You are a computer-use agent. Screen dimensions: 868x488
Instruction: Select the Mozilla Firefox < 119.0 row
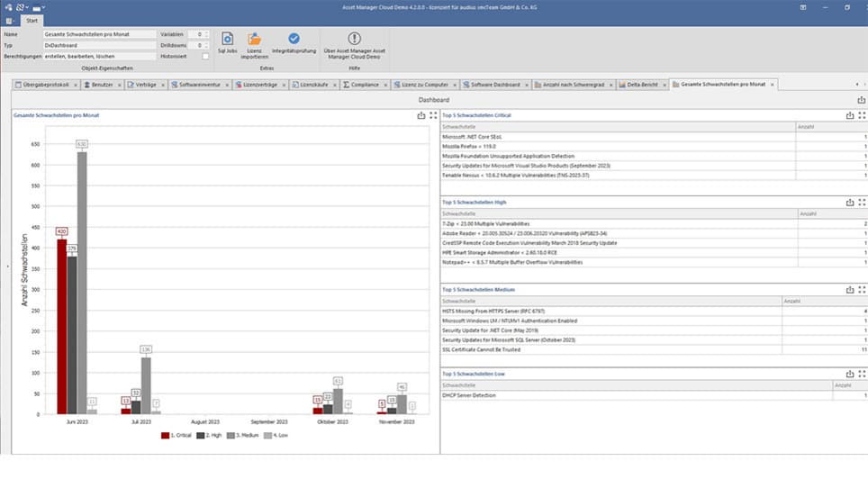point(655,146)
